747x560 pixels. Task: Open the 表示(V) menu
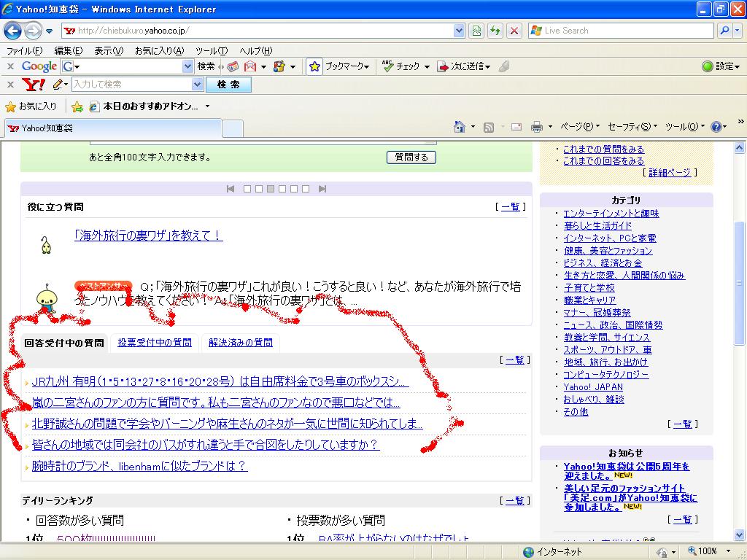pyautogui.click(x=109, y=50)
